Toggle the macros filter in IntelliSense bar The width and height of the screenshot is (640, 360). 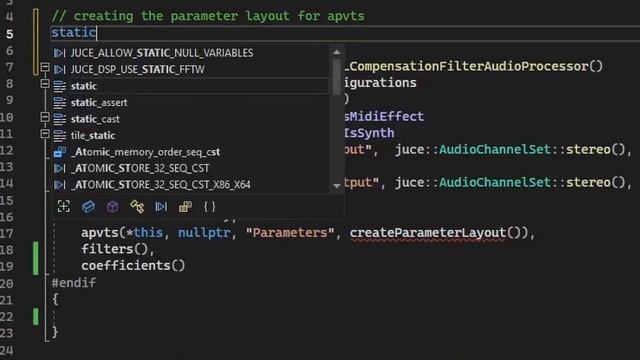click(x=161, y=207)
